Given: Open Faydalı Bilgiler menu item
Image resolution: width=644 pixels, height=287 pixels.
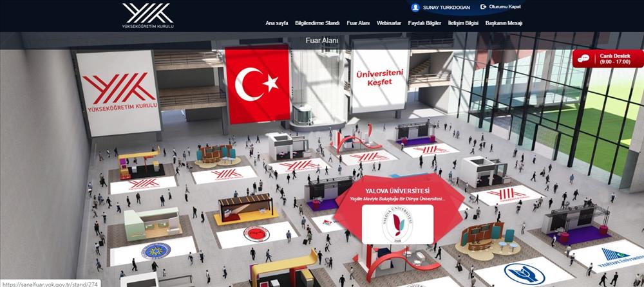Looking at the screenshot, I should (x=424, y=23).
